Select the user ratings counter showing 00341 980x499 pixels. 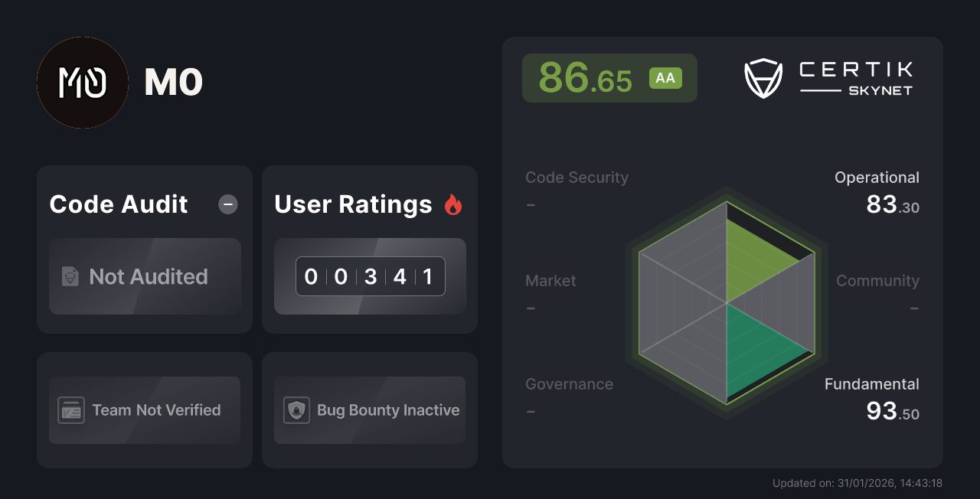pos(370,276)
